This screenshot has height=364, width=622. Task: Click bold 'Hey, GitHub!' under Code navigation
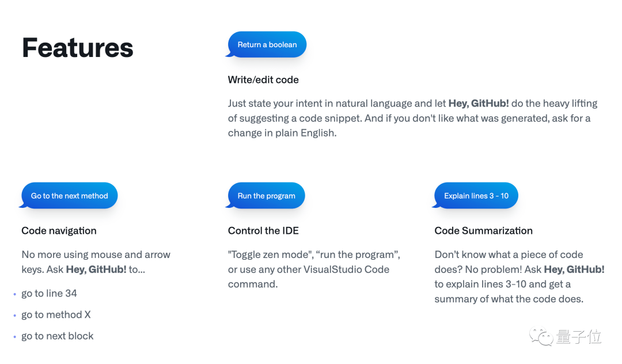[x=96, y=270]
